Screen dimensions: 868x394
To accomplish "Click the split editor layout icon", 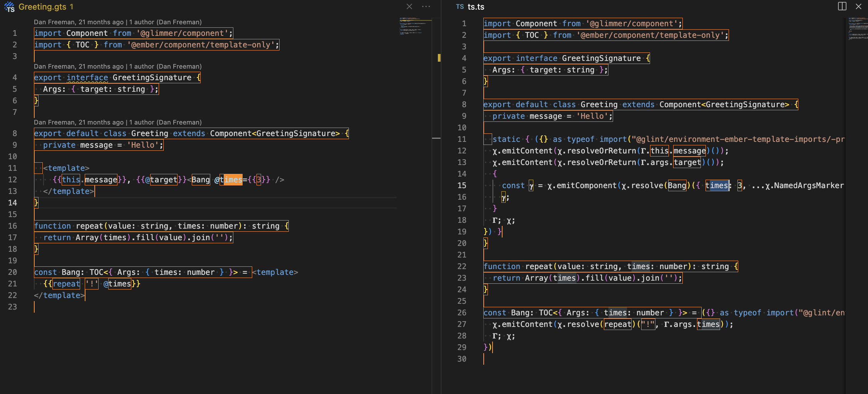I will tap(842, 7).
